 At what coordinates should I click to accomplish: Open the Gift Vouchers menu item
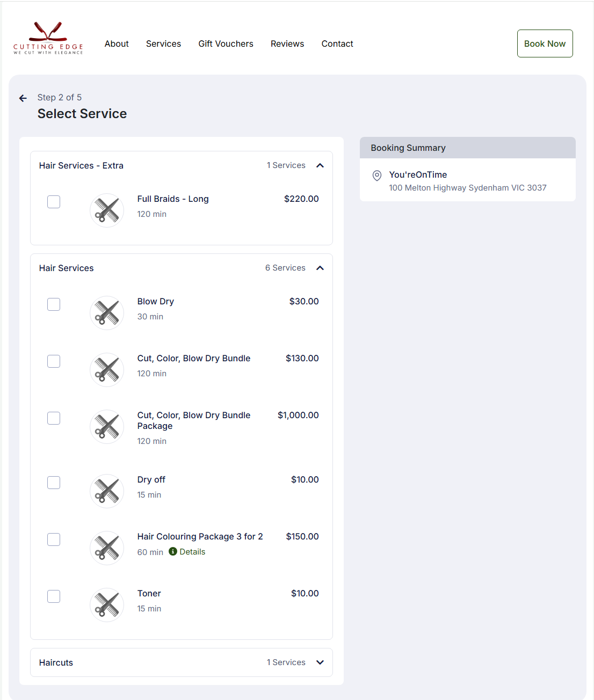point(226,43)
